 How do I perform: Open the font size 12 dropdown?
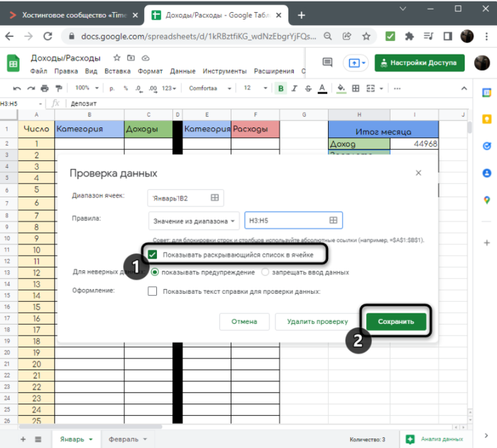pyautogui.click(x=255, y=88)
